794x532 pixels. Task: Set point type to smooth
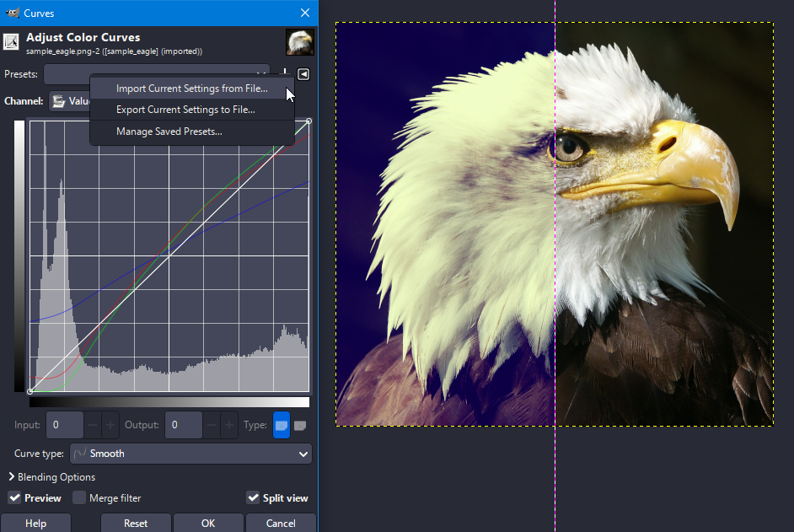[282, 425]
